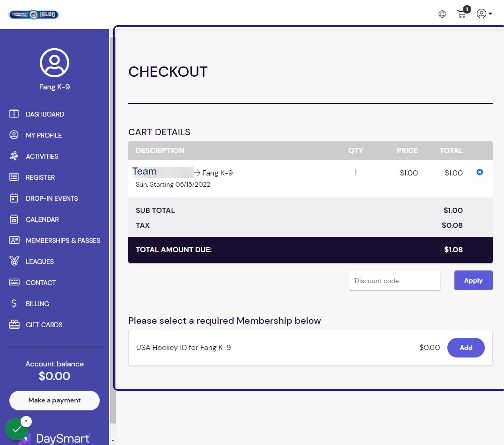
Task: Expand the user account dropdown
Action: [484, 14]
